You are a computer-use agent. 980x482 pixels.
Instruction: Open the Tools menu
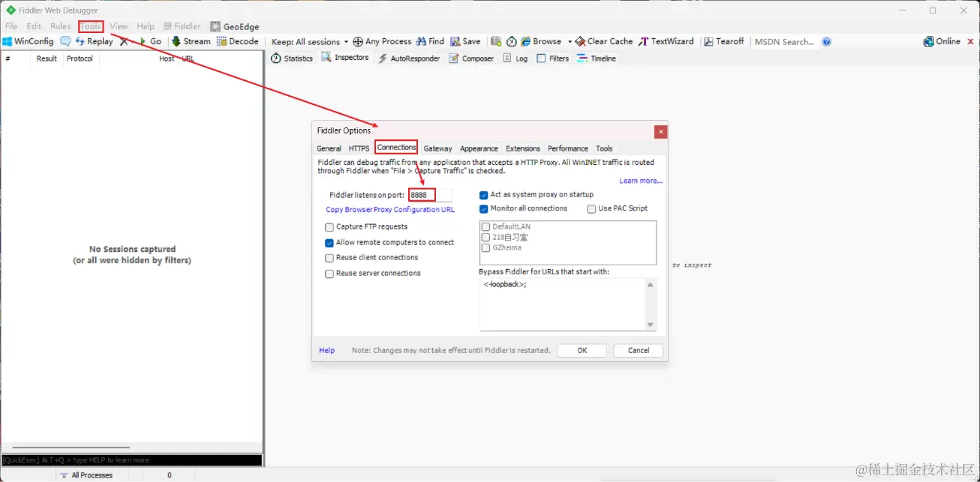(91, 26)
